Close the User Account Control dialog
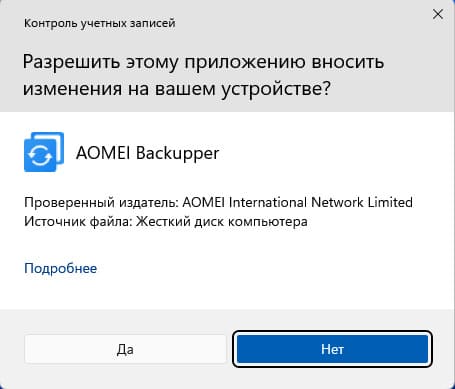 coord(438,14)
